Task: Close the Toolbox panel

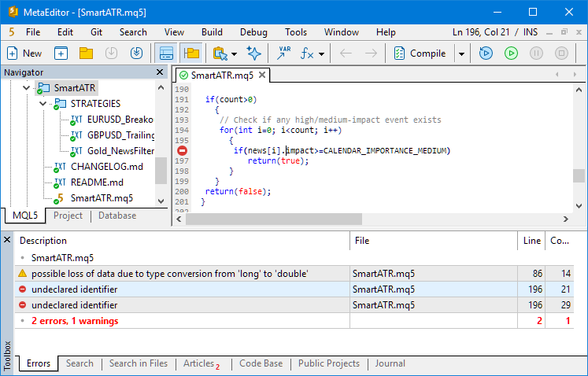Action: coord(7,239)
